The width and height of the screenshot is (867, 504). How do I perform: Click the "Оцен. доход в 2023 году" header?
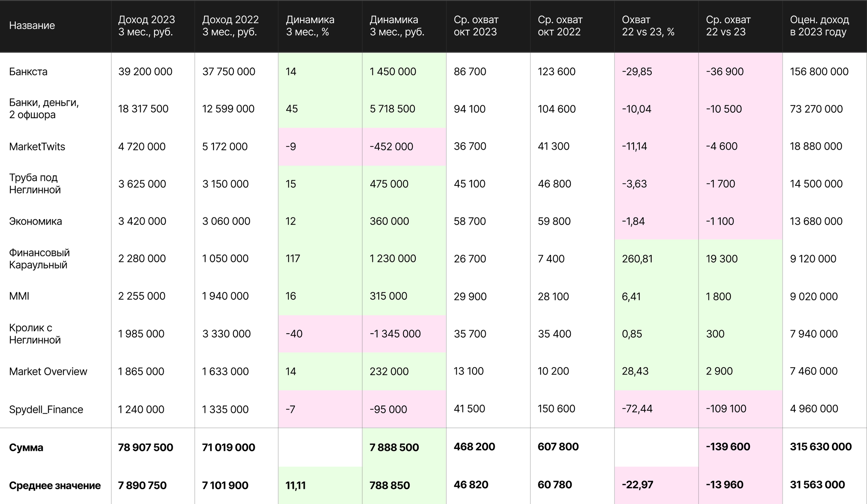pos(819,25)
